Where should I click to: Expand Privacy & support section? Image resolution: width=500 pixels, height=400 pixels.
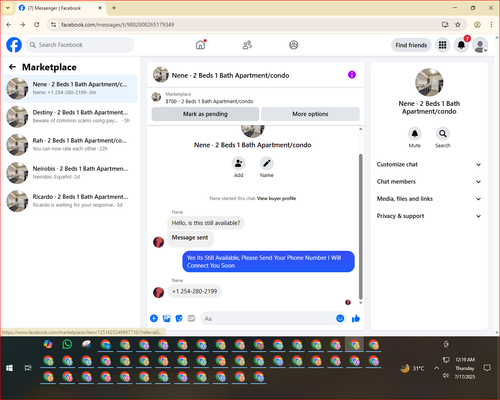pos(429,216)
